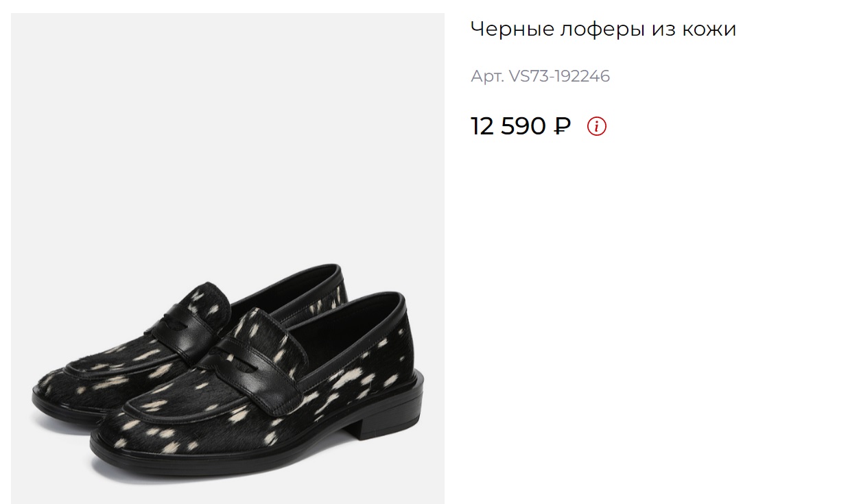Click the Арт. label before the code
Viewport: 848px width, 504px height.
(486, 76)
